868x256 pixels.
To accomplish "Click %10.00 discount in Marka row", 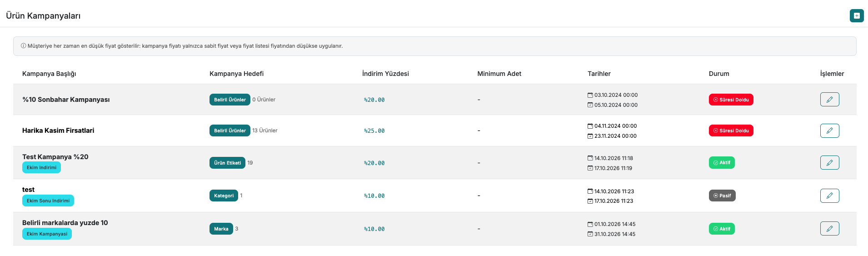I will 374,229.
